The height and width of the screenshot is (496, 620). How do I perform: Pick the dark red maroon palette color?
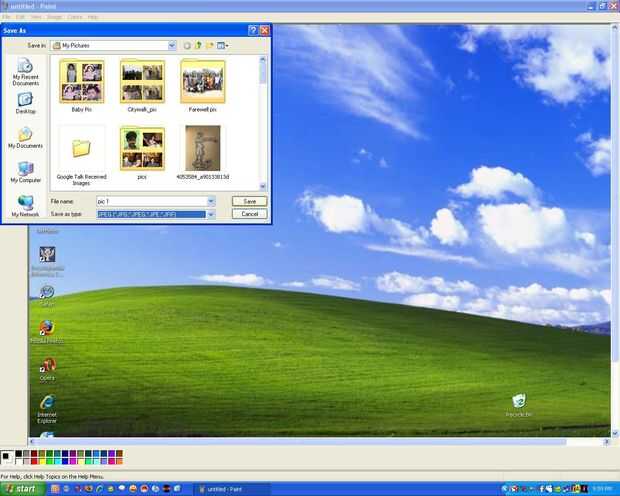(34, 454)
